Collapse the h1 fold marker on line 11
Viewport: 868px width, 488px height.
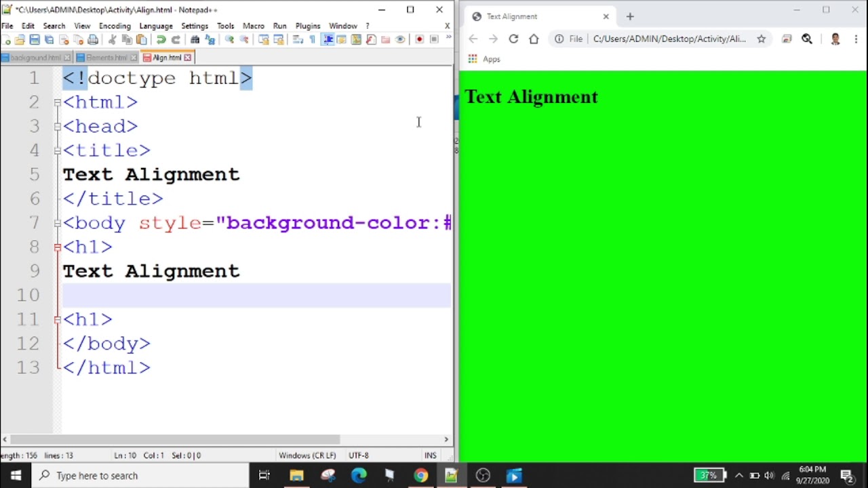point(57,319)
